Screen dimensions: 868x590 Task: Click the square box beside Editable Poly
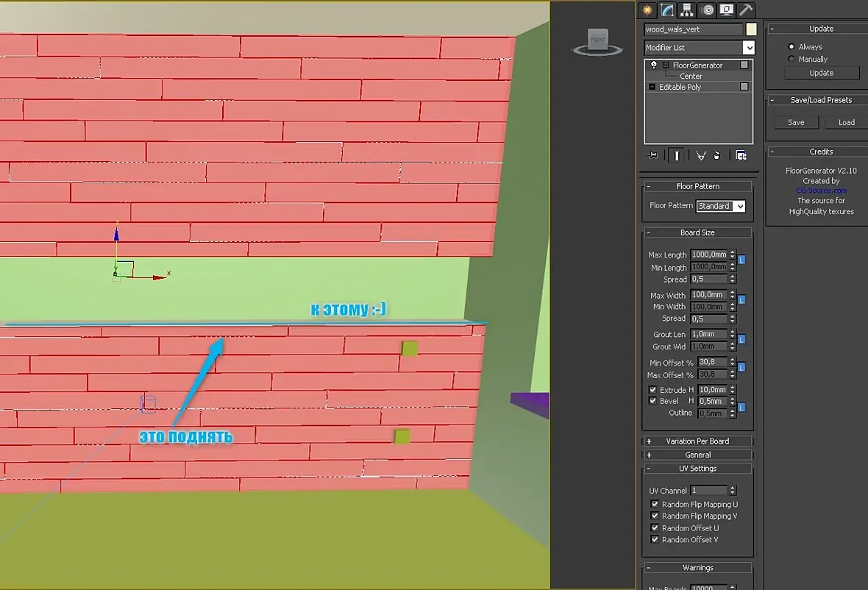(x=744, y=86)
